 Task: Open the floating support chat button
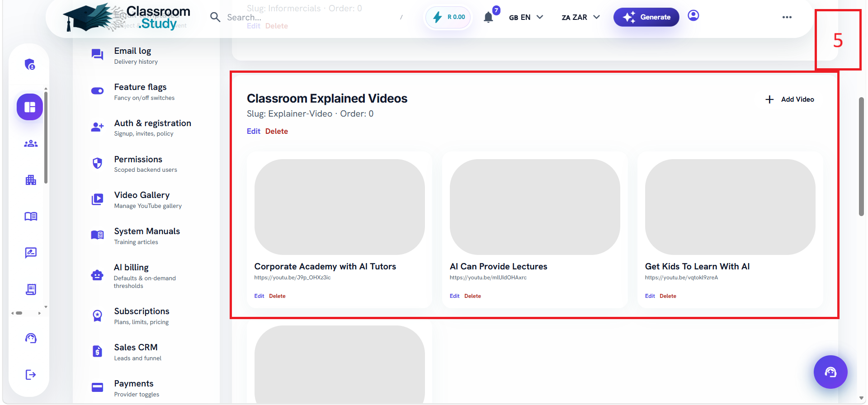(830, 372)
